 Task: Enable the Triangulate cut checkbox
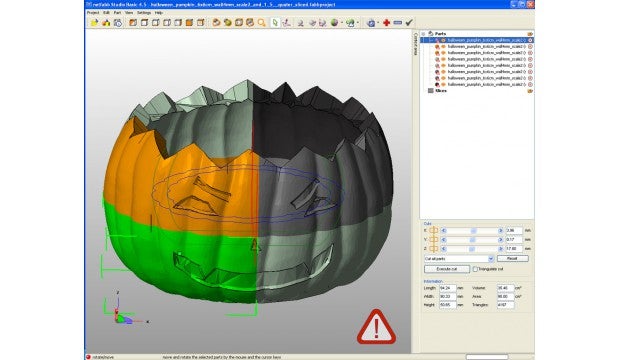point(475,269)
